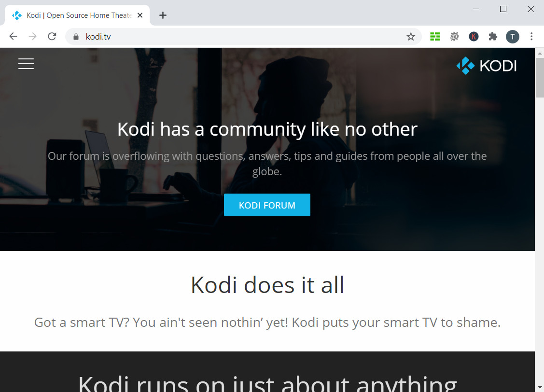Focus the kodi.tv address bar
This screenshot has width=544, height=392.
pos(241,37)
